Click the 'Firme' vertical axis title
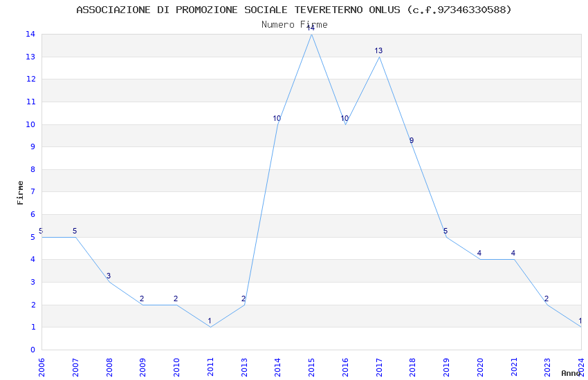588x380 pixels. (20, 192)
